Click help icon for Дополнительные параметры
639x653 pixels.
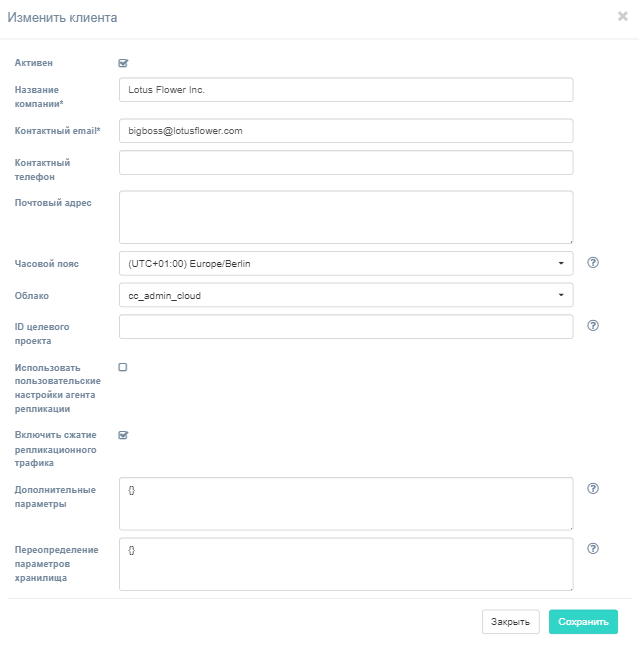pyautogui.click(x=593, y=488)
